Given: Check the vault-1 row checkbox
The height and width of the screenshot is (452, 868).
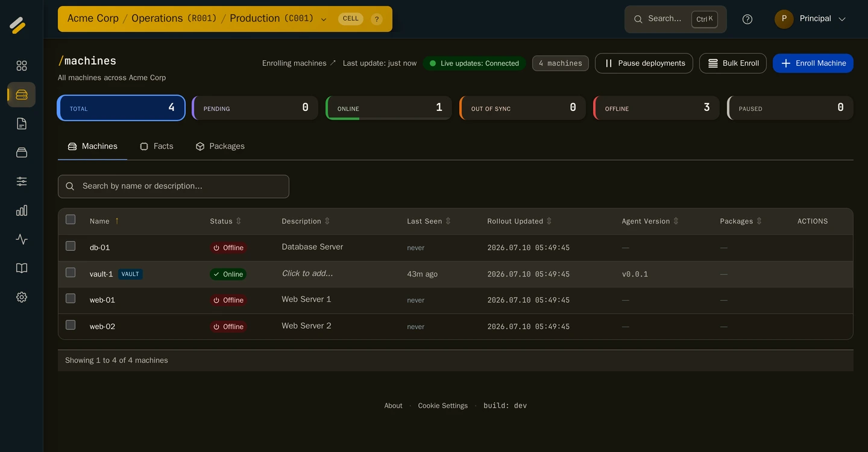Looking at the screenshot, I should point(71,272).
